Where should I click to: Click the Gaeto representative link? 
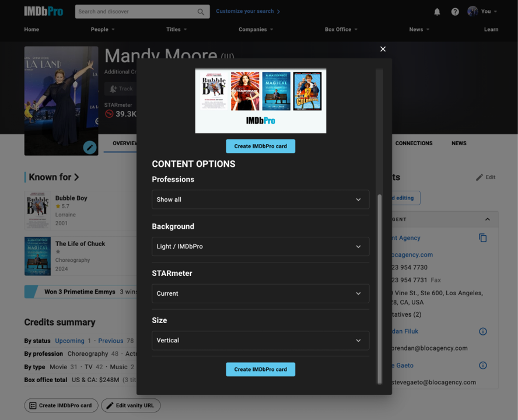pos(402,366)
